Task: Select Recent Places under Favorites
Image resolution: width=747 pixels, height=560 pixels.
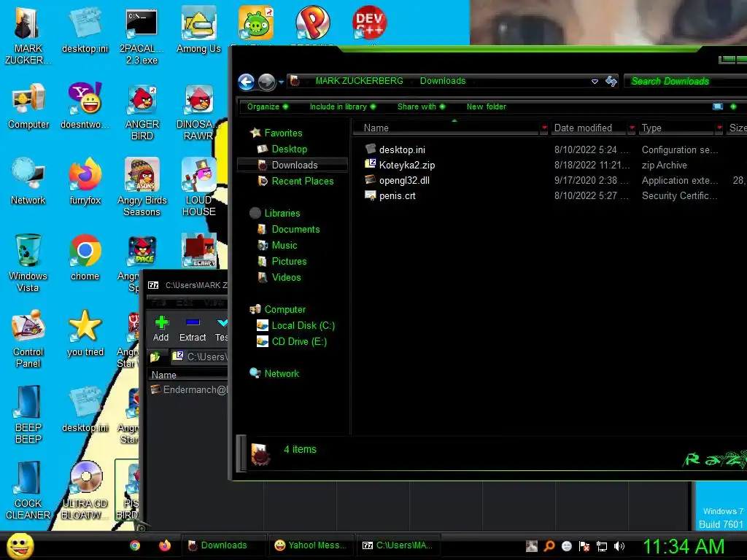Action: (x=302, y=181)
